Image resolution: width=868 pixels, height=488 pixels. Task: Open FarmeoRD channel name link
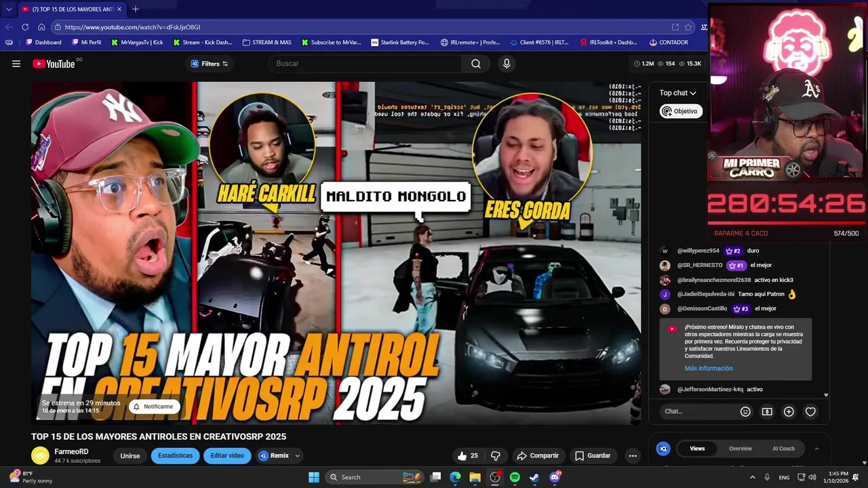pos(71,452)
